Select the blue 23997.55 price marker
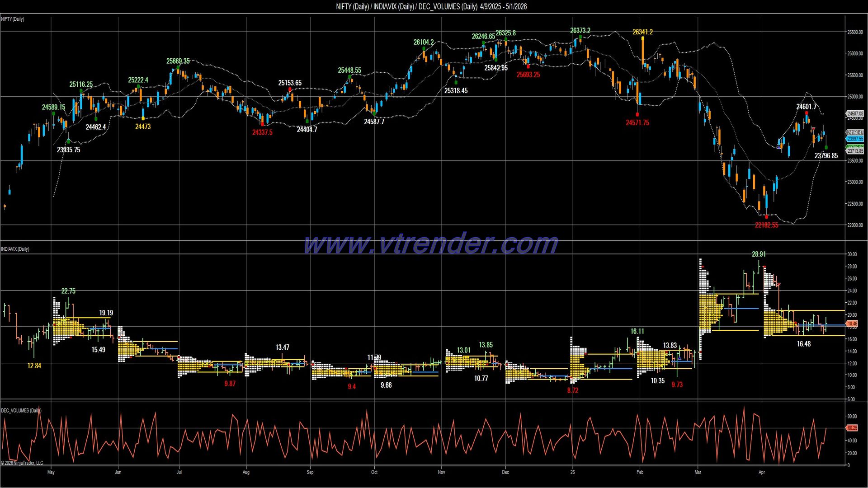The height and width of the screenshot is (488, 868). 855,139
